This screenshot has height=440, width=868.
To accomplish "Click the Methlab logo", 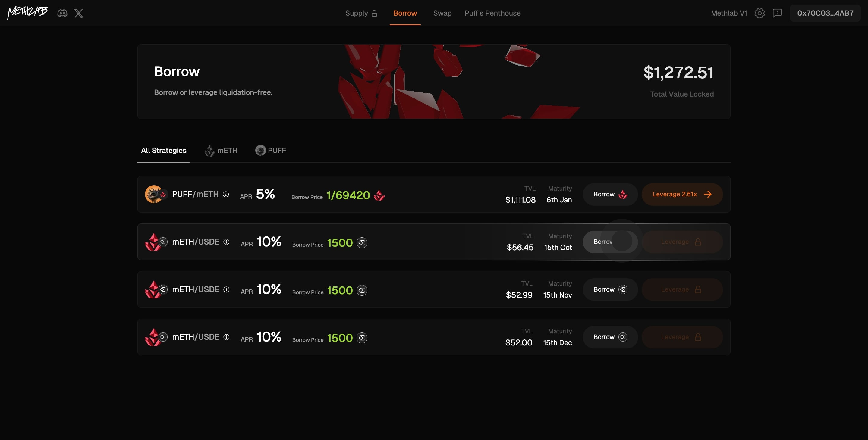I will tap(28, 12).
